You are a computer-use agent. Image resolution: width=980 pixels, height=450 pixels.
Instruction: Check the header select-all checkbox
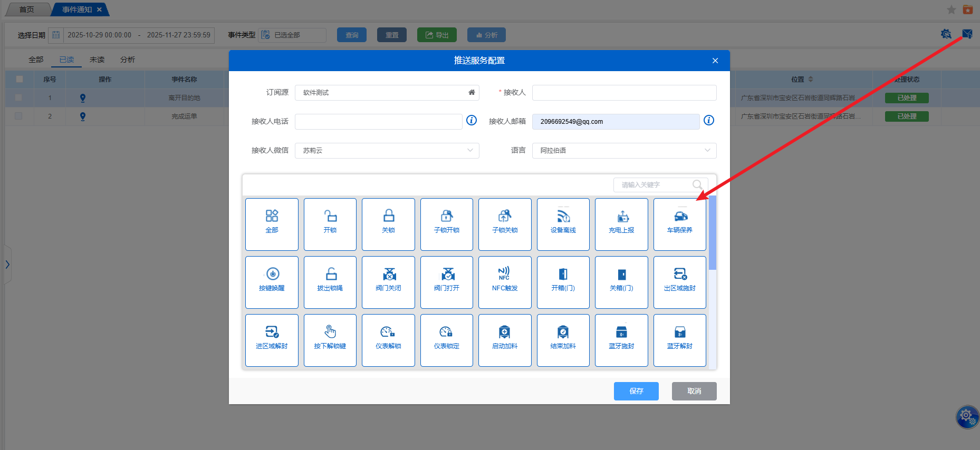coord(20,79)
